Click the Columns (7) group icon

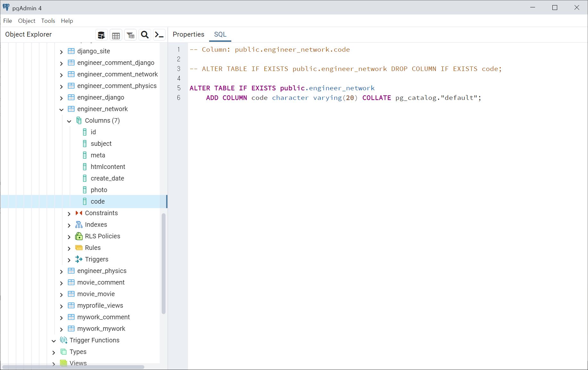point(79,120)
